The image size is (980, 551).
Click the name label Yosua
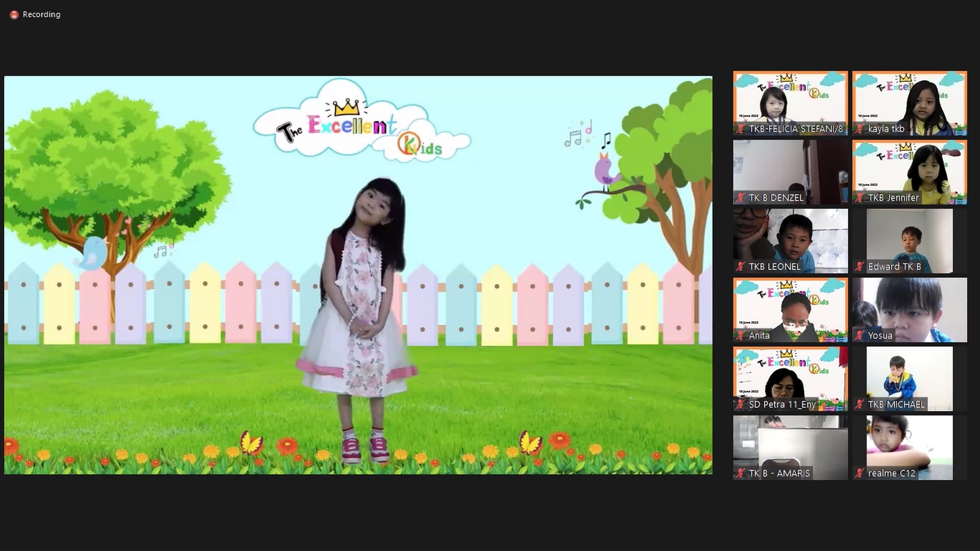click(x=880, y=336)
